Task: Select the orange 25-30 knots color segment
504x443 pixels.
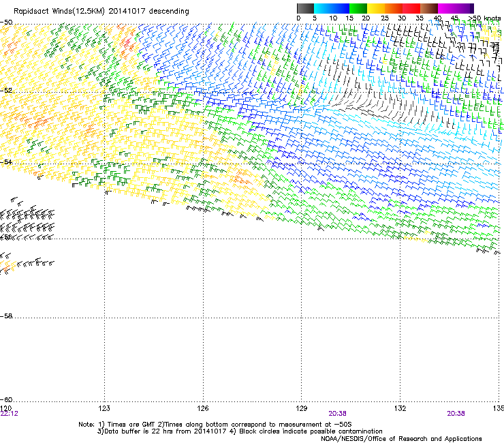Action: pyautogui.click(x=394, y=8)
